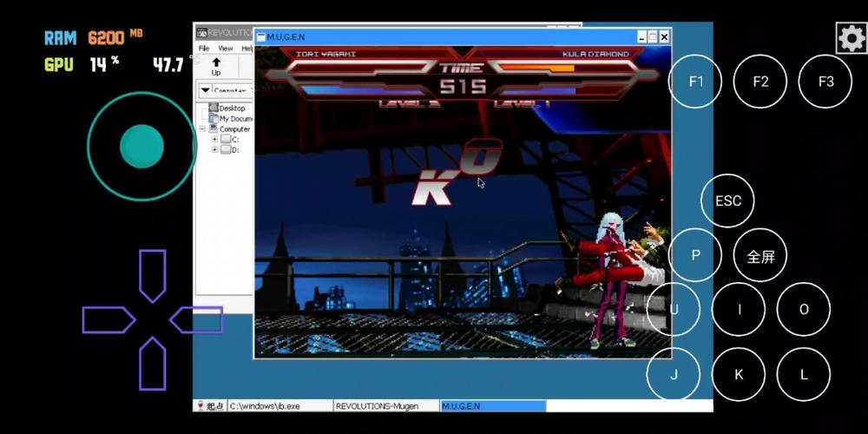This screenshot has height=434, width=868.
Task: Tap the D-pad right arrow
Action: click(x=196, y=320)
